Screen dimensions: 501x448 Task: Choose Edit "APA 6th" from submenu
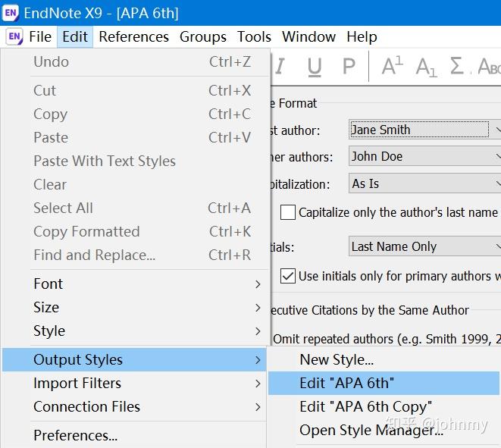pyautogui.click(x=384, y=383)
